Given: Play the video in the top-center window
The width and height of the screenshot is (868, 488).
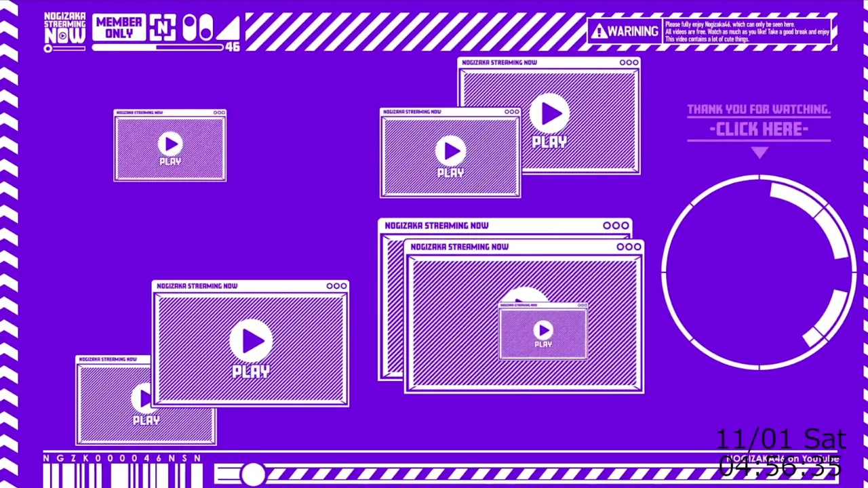Looking at the screenshot, I should tap(450, 150).
